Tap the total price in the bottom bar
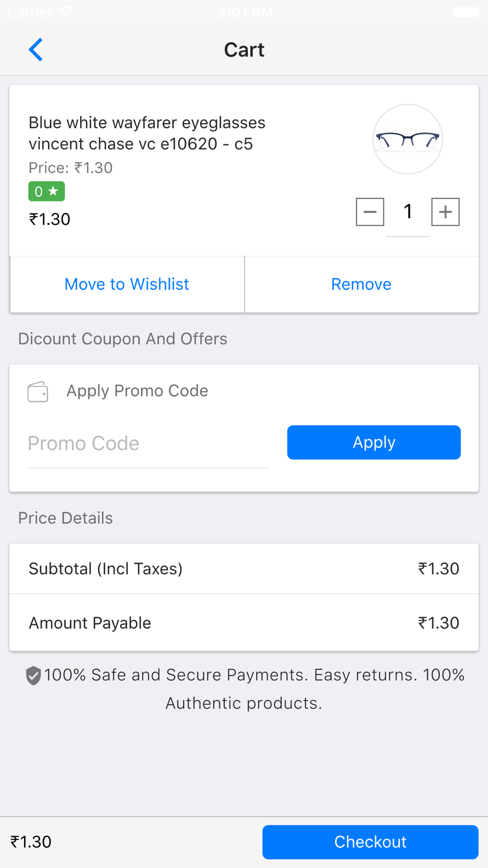This screenshot has height=868, width=488. click(31, 842)
